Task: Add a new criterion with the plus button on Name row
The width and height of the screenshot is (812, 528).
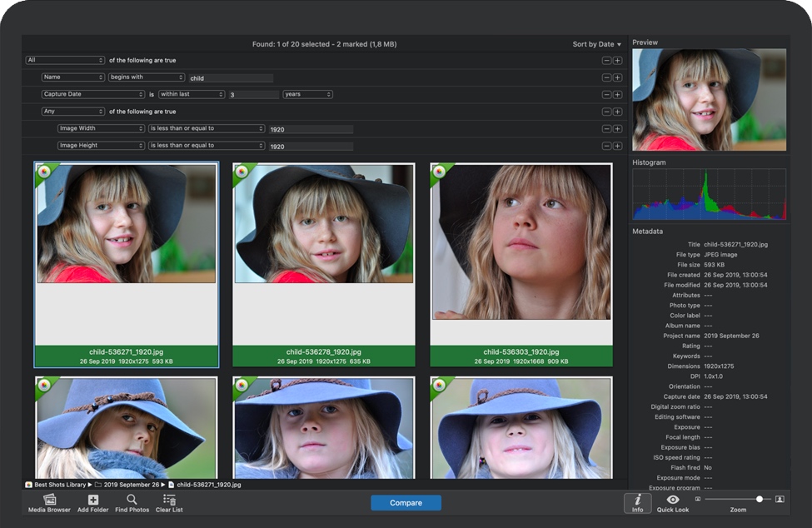Action: coord(618,77)
